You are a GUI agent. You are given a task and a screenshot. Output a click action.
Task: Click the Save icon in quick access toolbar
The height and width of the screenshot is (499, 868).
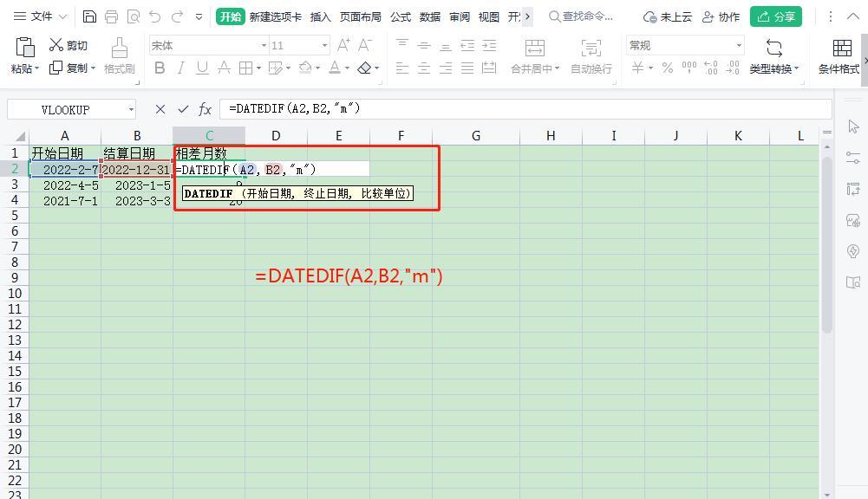pyautogui.click(x=89, y=16)
